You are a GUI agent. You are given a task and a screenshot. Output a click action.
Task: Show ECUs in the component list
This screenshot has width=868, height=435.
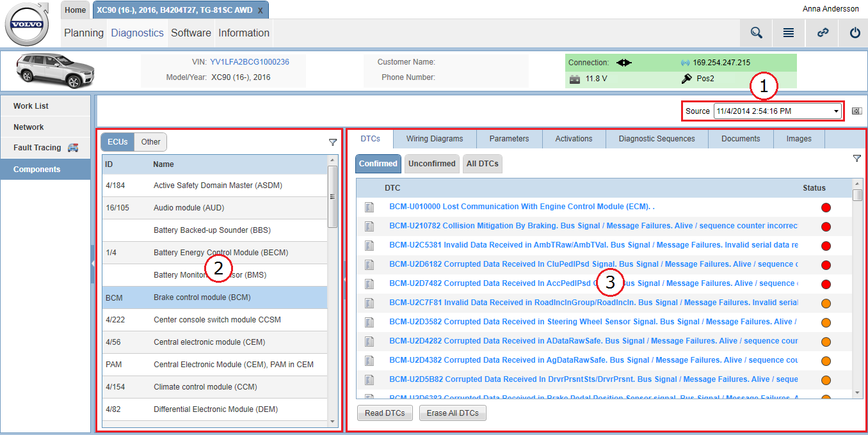coord(118,142)
